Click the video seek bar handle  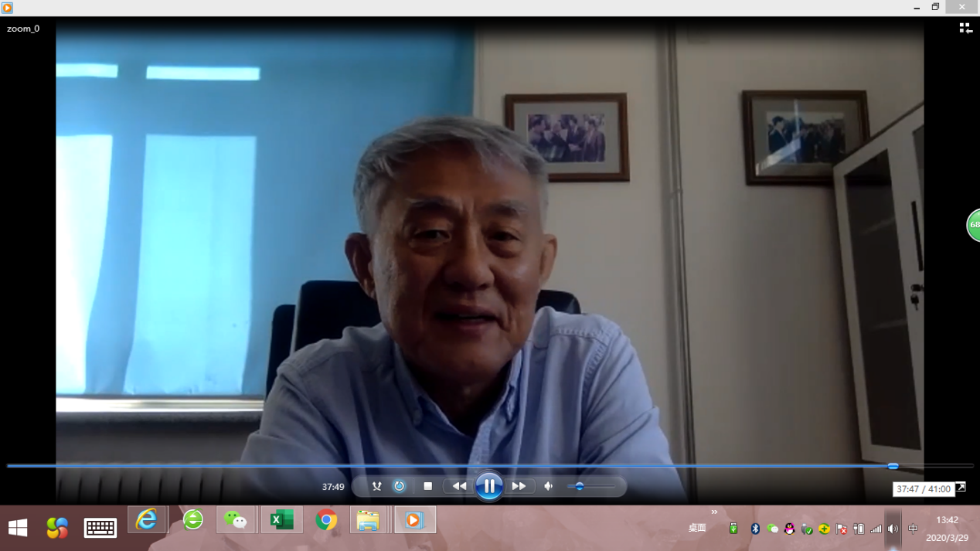893,466
